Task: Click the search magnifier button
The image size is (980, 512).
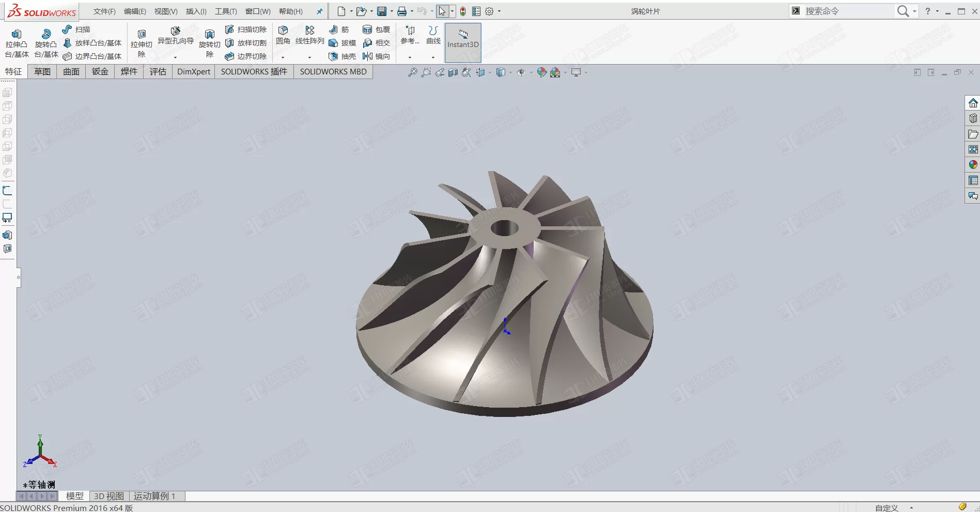Action: click(x=903, y=11)
